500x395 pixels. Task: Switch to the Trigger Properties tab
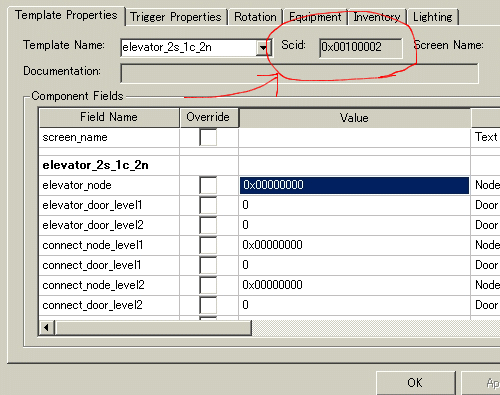[x=176, y=17]
